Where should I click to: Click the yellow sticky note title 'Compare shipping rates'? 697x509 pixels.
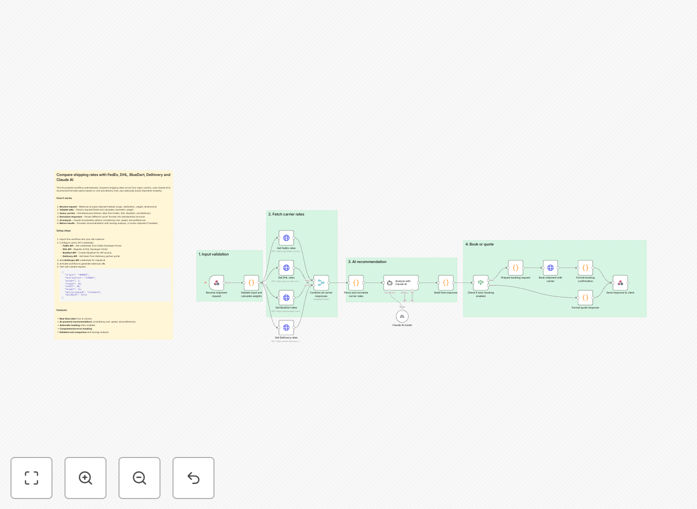click(113, 177)
